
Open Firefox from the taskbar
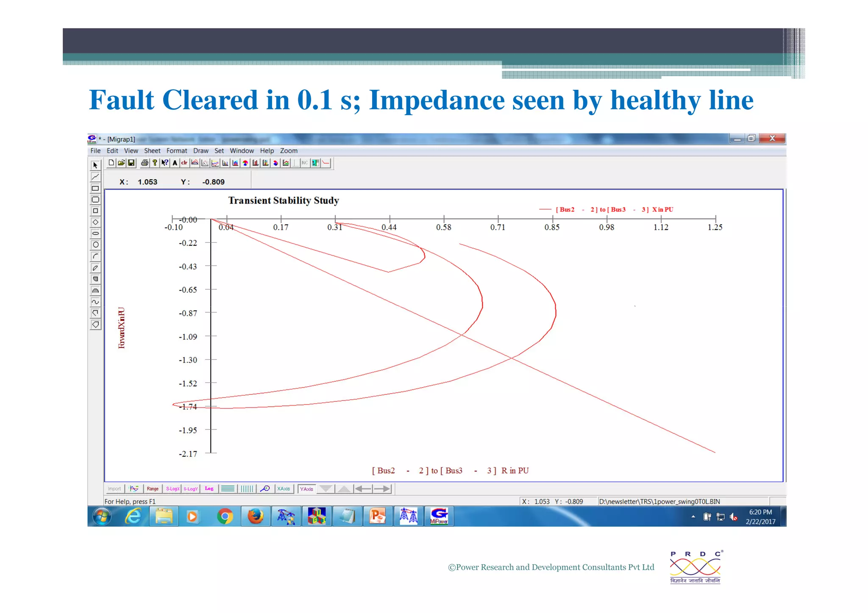point(256,516)
